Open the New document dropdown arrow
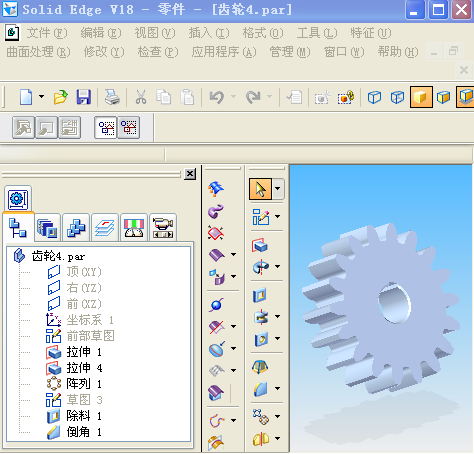The height and width of the screenshot is (454, 474). point(41,97)
